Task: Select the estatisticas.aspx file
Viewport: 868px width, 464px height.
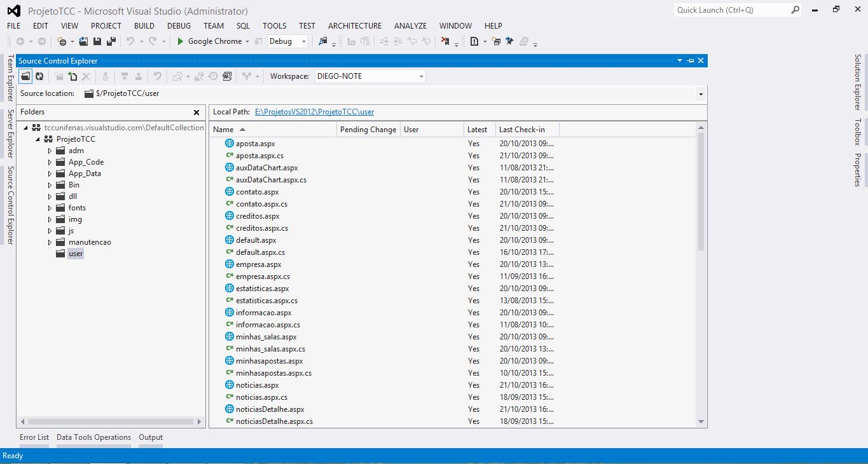Action: click(x=262, y=289)
